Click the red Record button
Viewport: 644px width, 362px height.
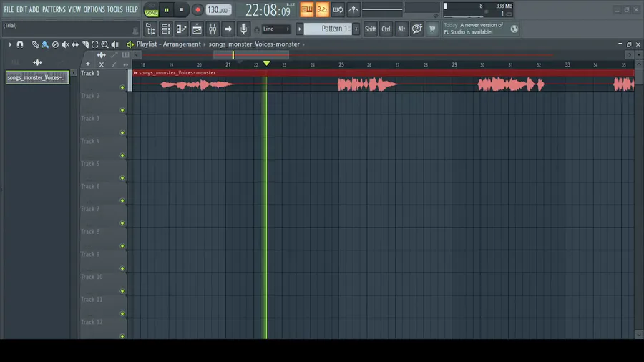(197, 10)
